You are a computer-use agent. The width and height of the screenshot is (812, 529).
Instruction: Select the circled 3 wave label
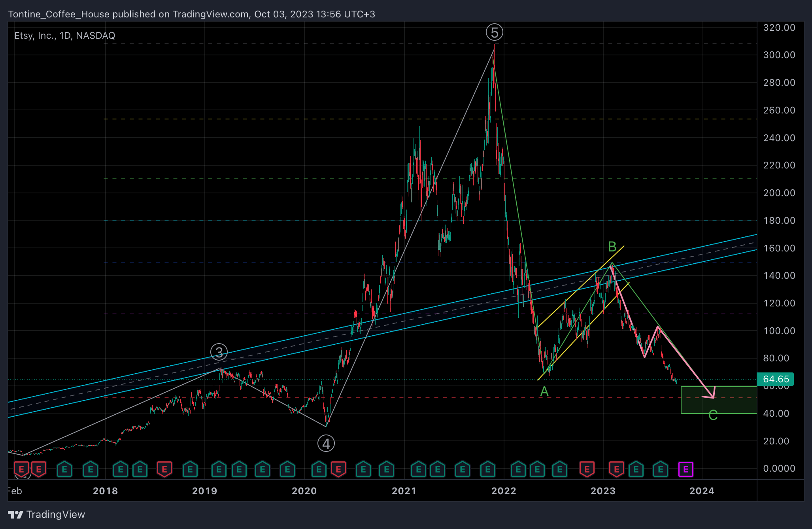(219, 351)
